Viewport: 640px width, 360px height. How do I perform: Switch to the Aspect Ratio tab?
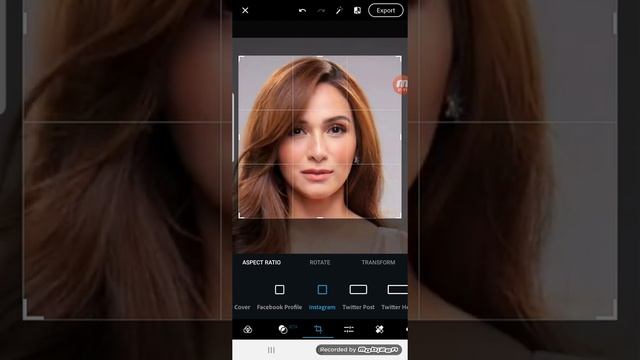[261, 262]
